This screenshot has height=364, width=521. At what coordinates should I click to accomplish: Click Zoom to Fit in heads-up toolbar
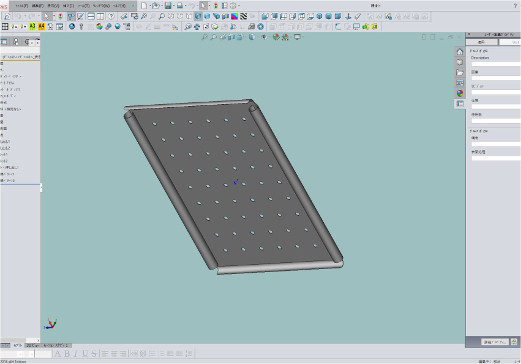[x=204, y=37]
